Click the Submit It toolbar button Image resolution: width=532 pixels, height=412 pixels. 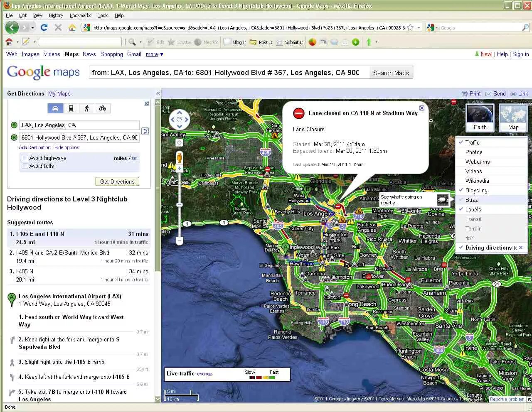pyautogui.click(x=290, y=42)
